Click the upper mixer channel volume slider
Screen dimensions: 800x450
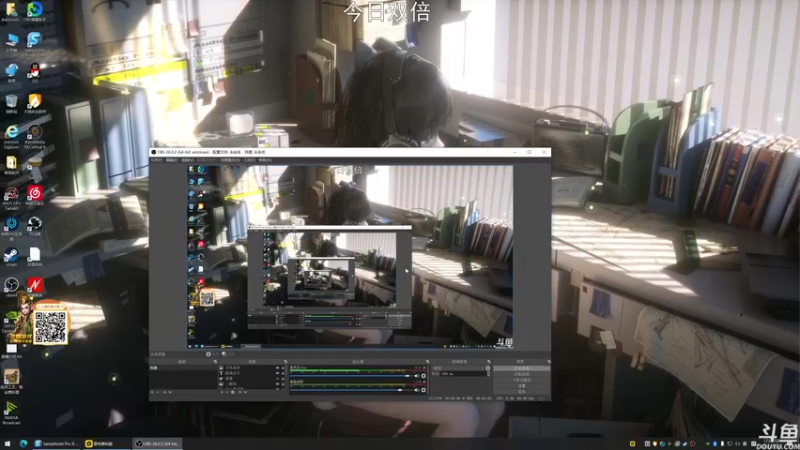pos(352,376)
